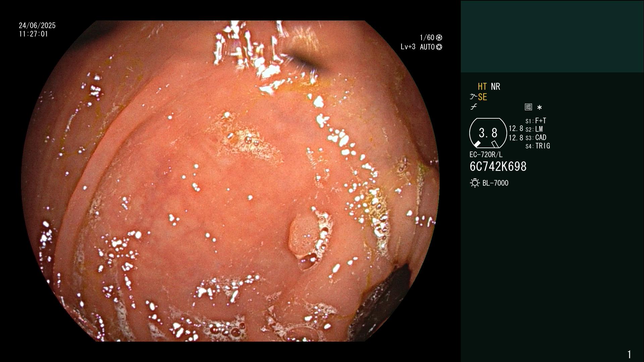Click the image counter 1
The width and height of the screenshot is (644, 362).
(629, 354)
